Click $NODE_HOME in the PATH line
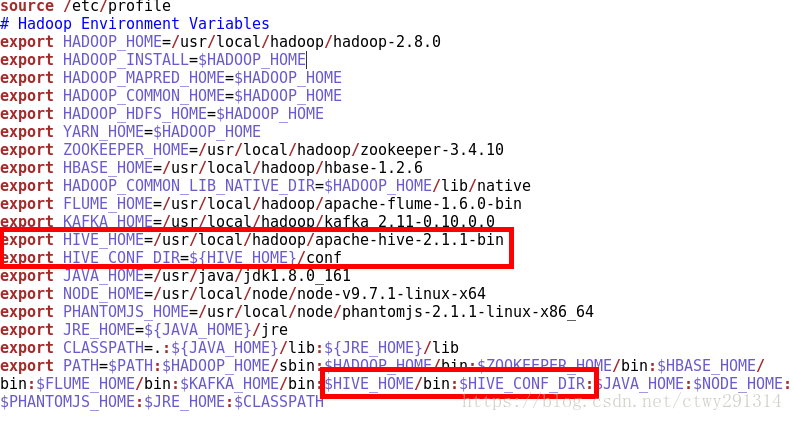793x421 pixels. coord(737,384)
